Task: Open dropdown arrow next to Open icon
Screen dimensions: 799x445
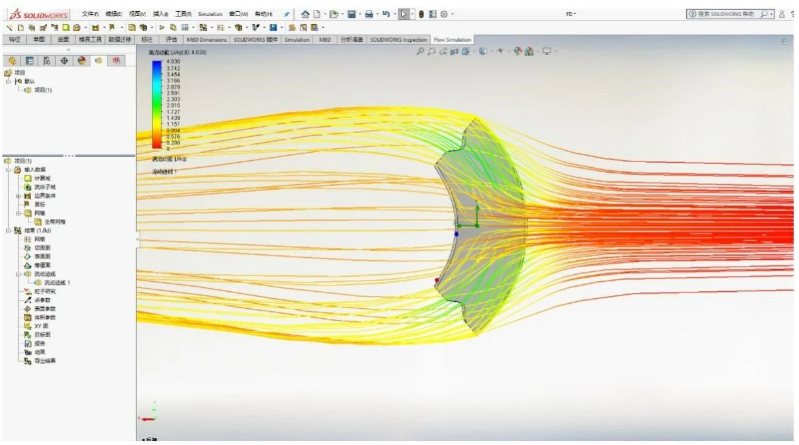Action: [342, 14]
